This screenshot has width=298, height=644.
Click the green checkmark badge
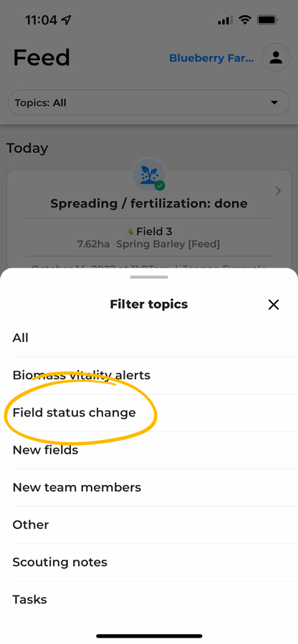coord(160,185)
